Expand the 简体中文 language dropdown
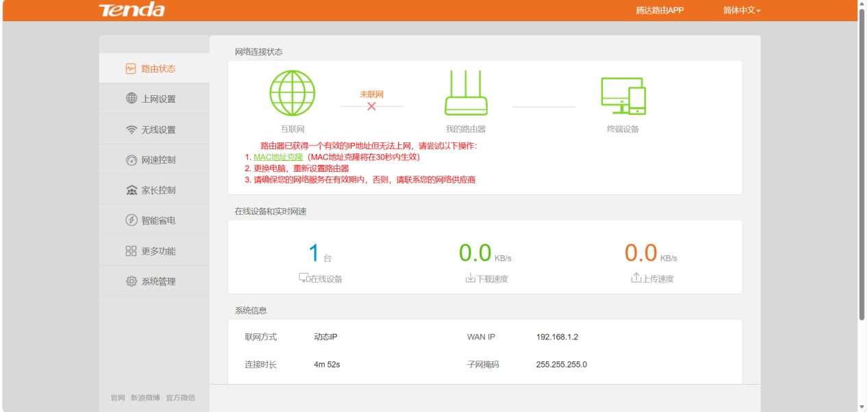The image size is (868, 412). pos(742,10)
